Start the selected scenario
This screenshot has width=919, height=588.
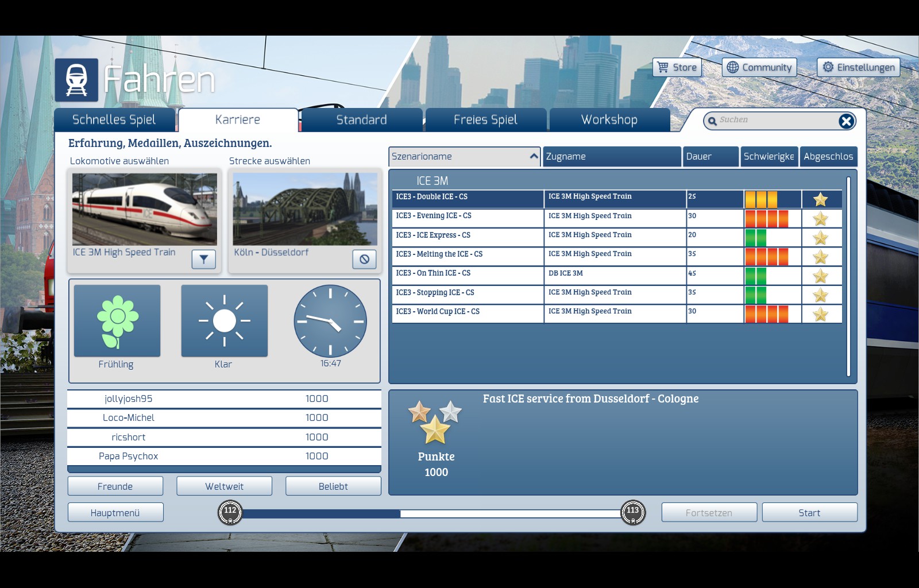coord(810,513)
